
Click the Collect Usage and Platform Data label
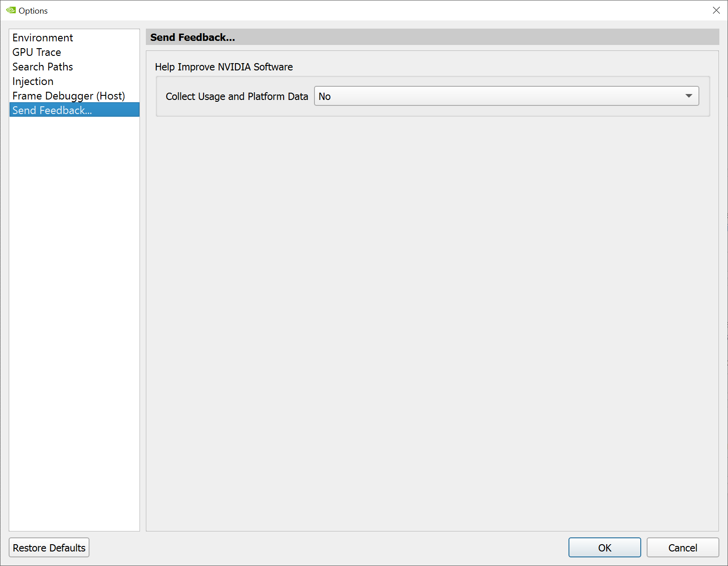coord(236,96)
